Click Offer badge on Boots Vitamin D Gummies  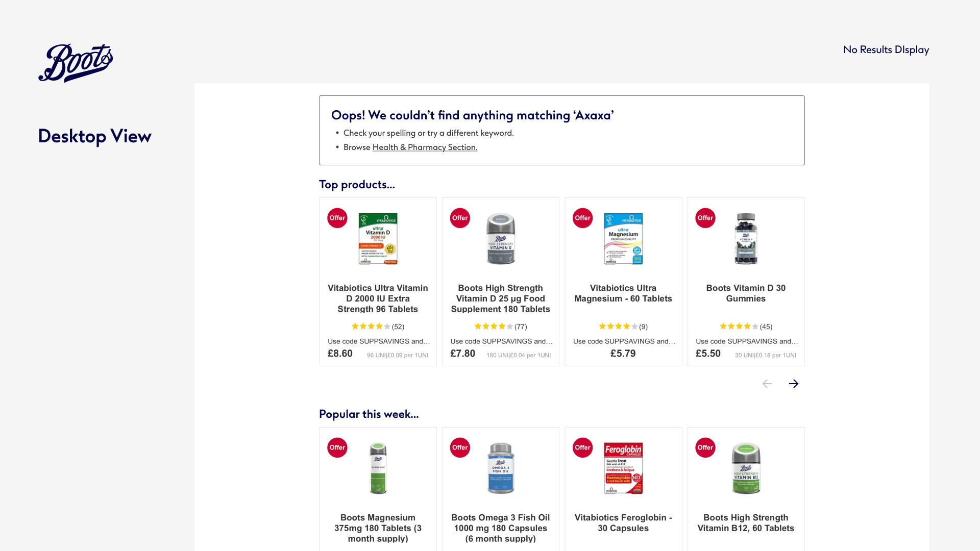tap(705, 218)
